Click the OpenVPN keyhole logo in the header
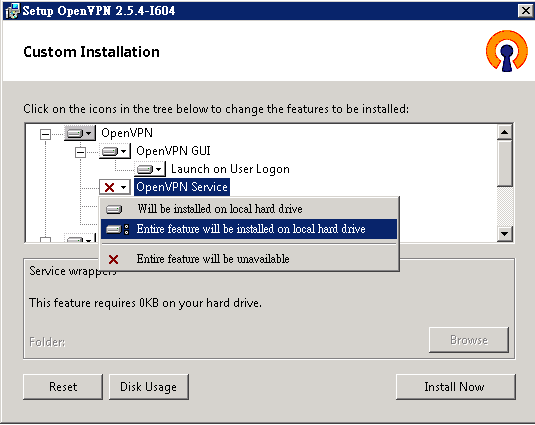Viewport: 535px width, 425px height. (507, 51)
